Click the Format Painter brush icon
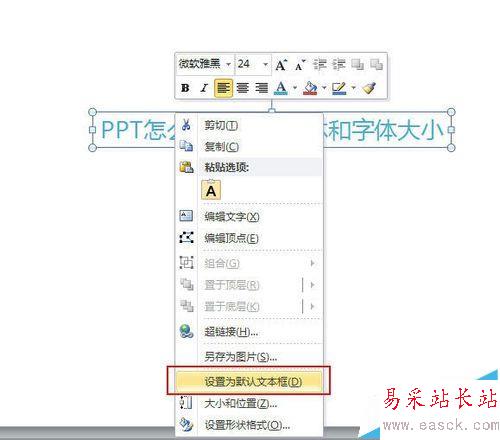Image resolution: width=500 pixels, height=440 pixels. coord(369,88)
